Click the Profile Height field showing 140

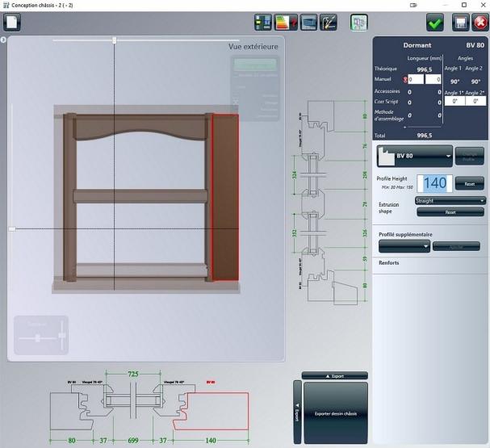coord(435,183)
